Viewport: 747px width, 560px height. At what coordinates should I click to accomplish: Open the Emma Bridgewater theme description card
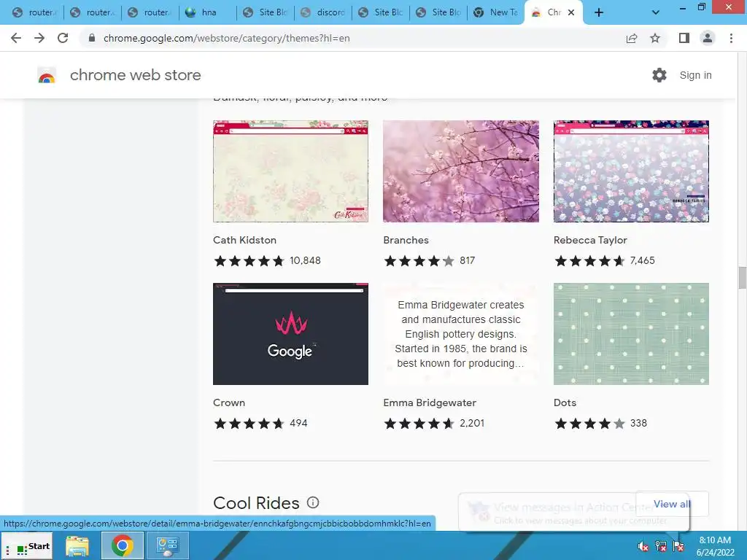pyautogui.click(x=461, y=334)
